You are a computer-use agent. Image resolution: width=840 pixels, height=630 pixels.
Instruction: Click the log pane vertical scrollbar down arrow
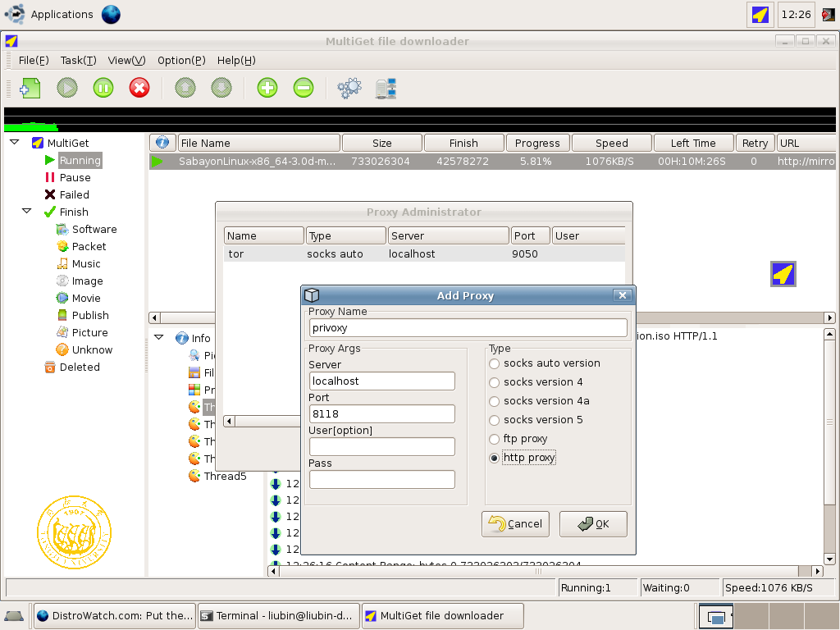(829, 559)
